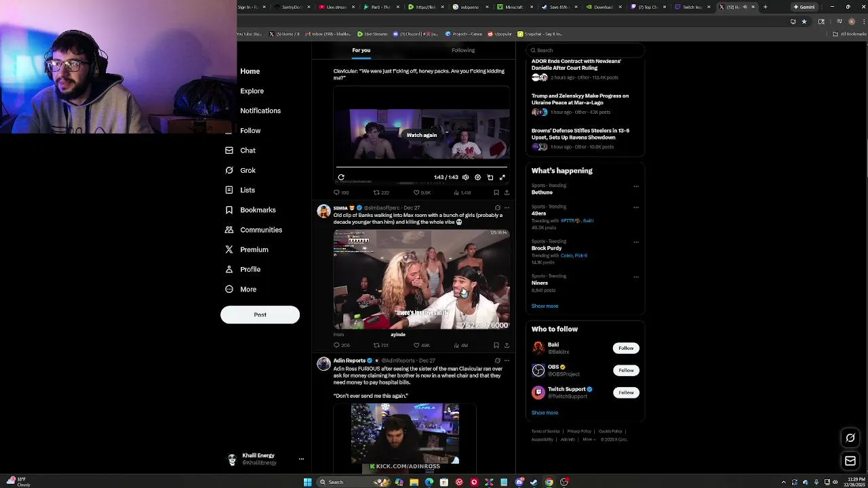Open floating Messages envelope button
The image size is (868, 488).
pos(850,462)
